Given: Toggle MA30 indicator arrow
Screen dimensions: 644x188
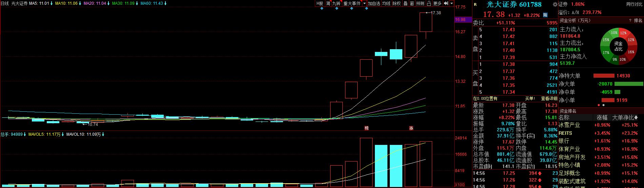Looking at the screenshot, I should (x=137, y=3).
